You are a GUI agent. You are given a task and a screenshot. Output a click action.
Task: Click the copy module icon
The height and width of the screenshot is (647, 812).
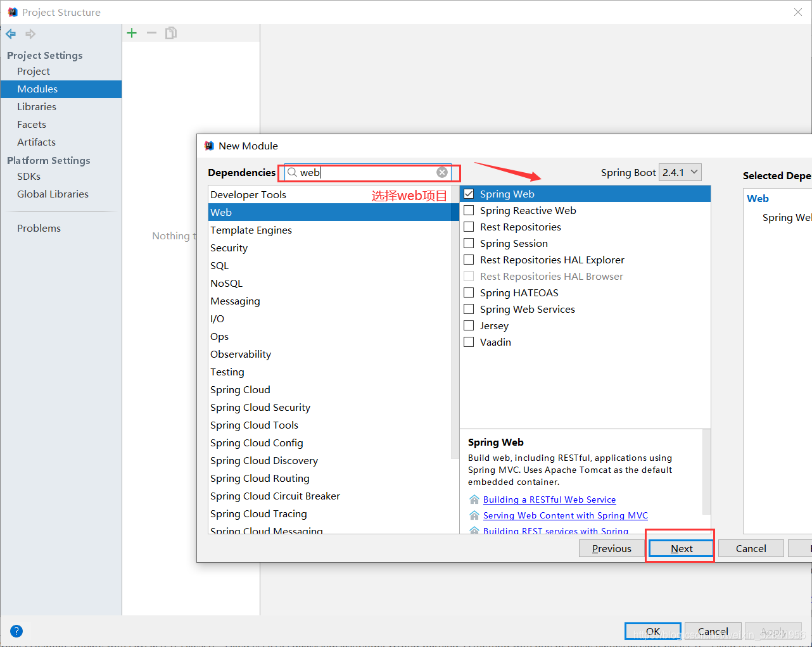point(171,33)
